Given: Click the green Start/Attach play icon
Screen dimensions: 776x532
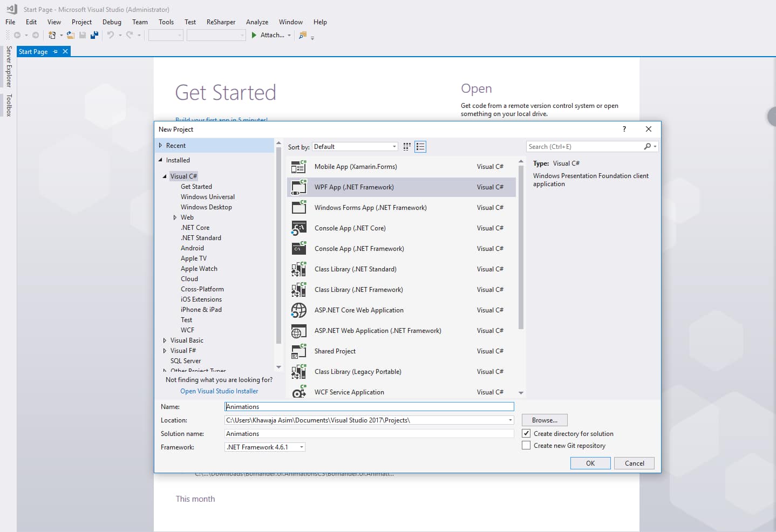Looking at the screenshot, I should [x=254, y=35].
